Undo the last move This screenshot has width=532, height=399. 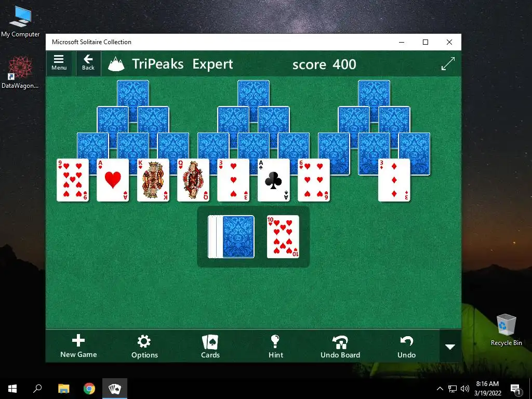[x=406, y=347]
